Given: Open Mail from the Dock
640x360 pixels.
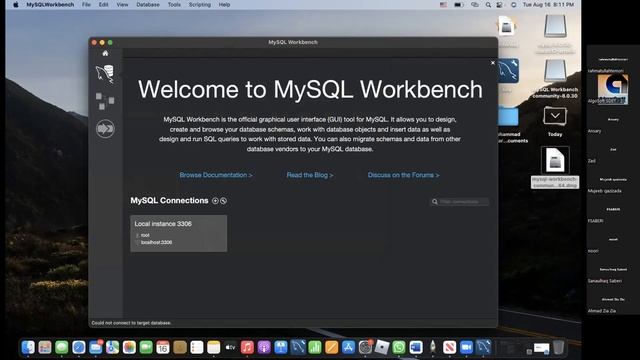Looking at the screenshot, I should pyautogui.click(x=96, y=347).
